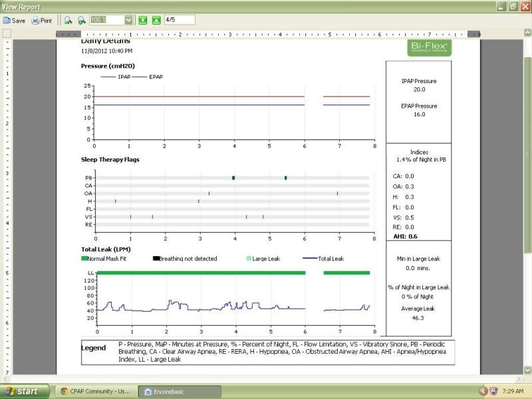The image size is (532, 399).
Task: Minimize the View Report window
Action: point(501,7)
